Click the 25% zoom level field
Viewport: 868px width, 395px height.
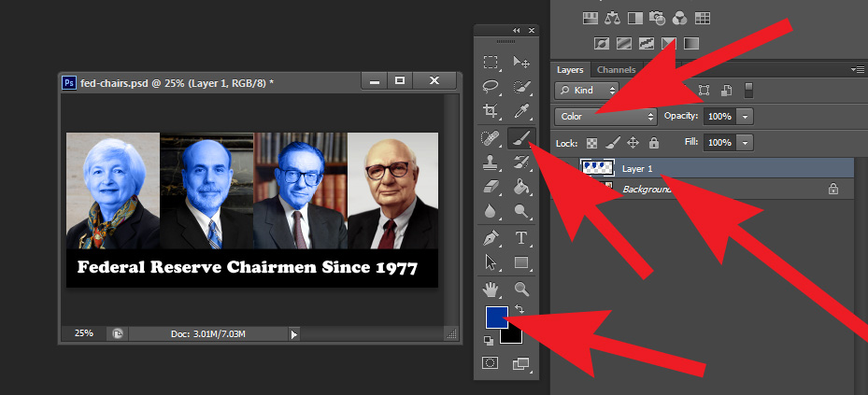pos(84,333)
